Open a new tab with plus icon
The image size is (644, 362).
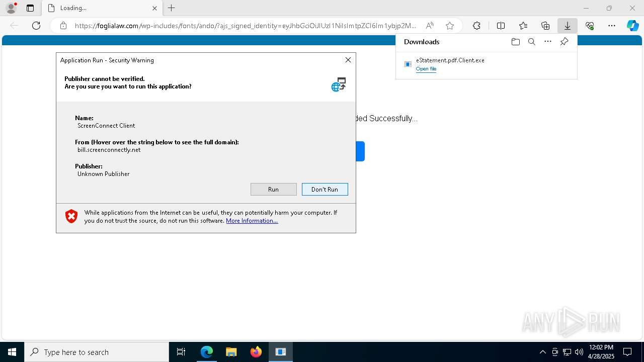[x=172, y=8]
